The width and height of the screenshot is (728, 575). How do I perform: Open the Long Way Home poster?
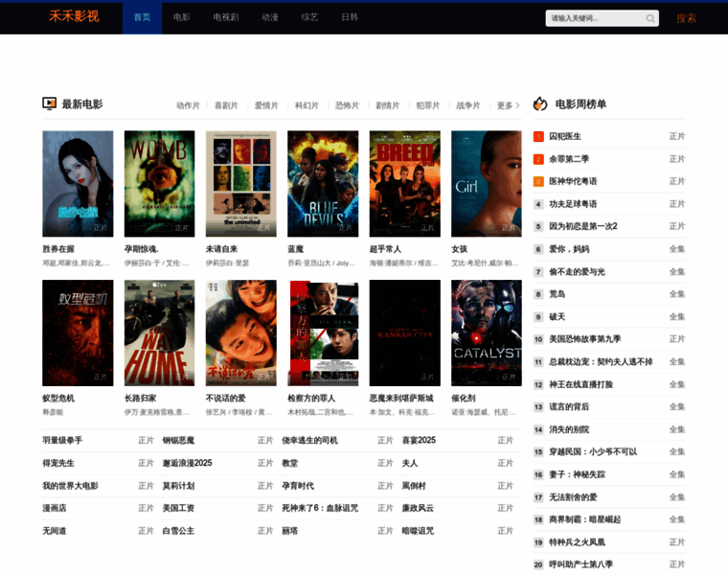tap(159, 333)
